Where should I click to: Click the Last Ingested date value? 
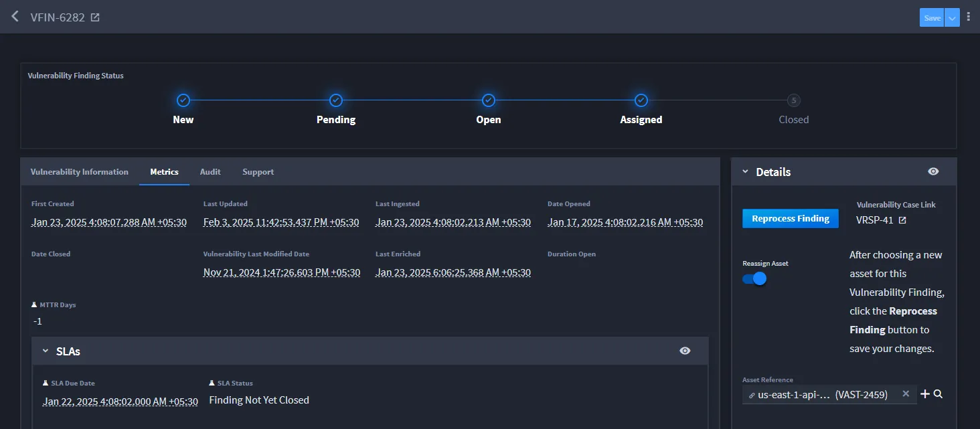click(x=453, y=222)
